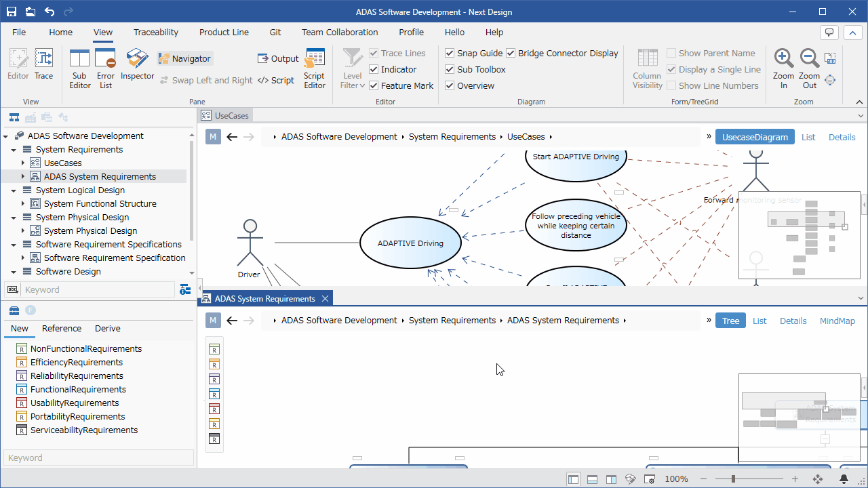Image resolution: width=868 pixels, height=488 pixels.
Task: Collapse the System Logical Design node
Action: pyautogui.click(x=14, y=190)
